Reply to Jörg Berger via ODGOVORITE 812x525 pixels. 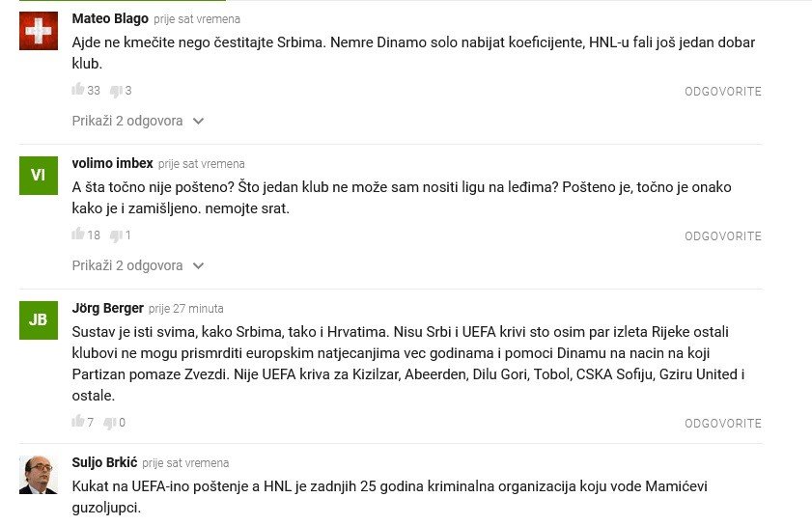(723, 424)
